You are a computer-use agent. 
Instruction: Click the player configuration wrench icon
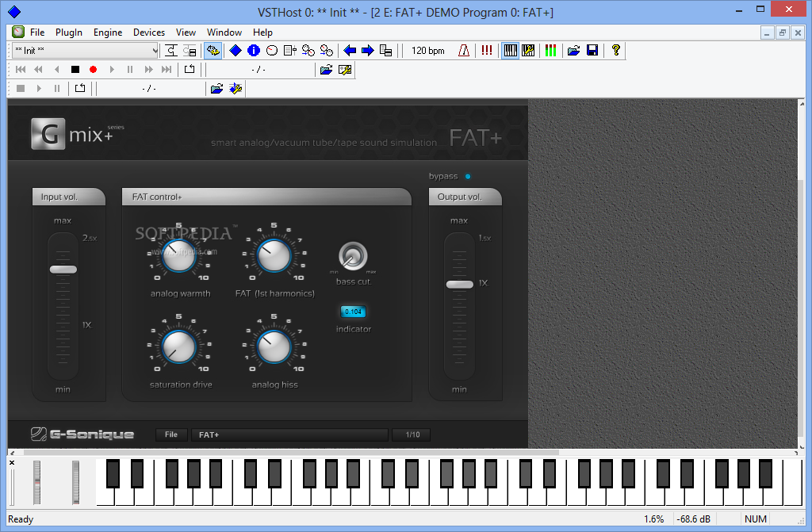[344, 70]
